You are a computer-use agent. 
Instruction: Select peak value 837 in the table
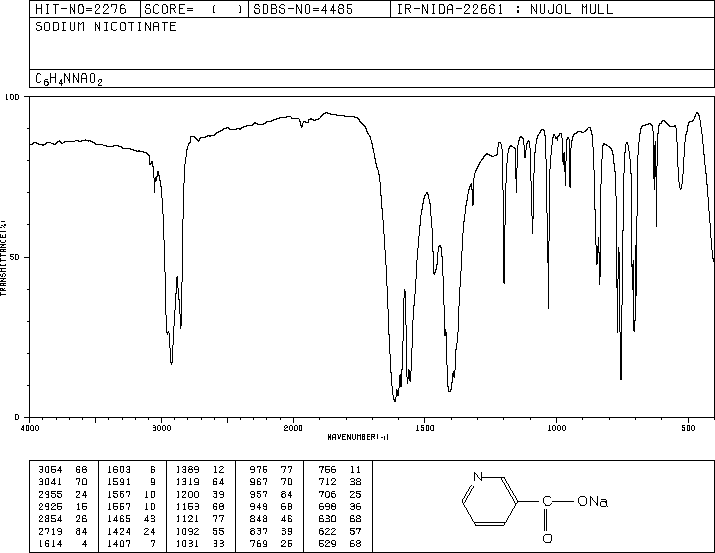tap(259, 531)
